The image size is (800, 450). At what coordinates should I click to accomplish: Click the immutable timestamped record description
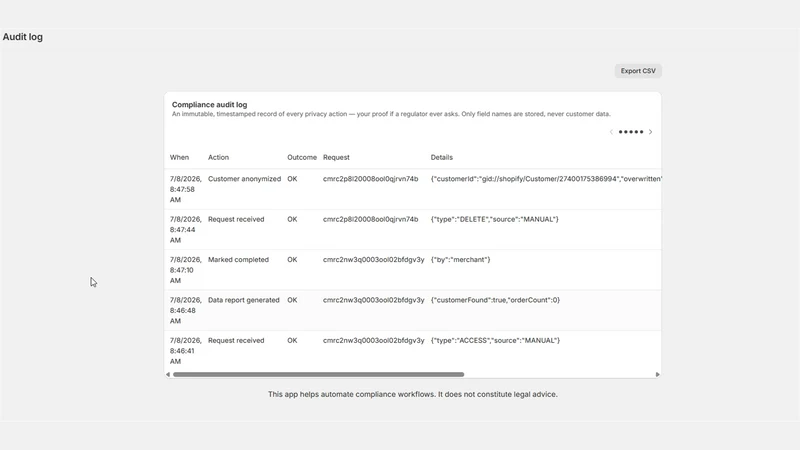pos(391,114)
